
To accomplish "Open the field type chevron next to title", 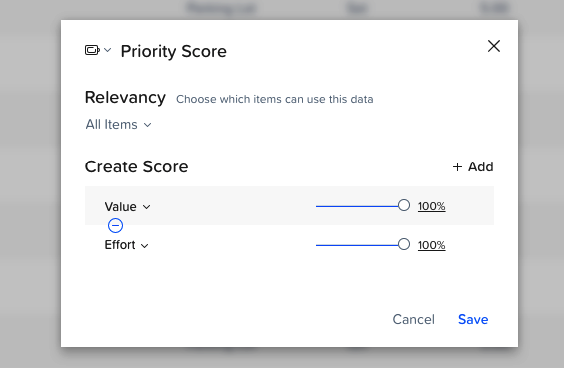I will coord(108,50).
